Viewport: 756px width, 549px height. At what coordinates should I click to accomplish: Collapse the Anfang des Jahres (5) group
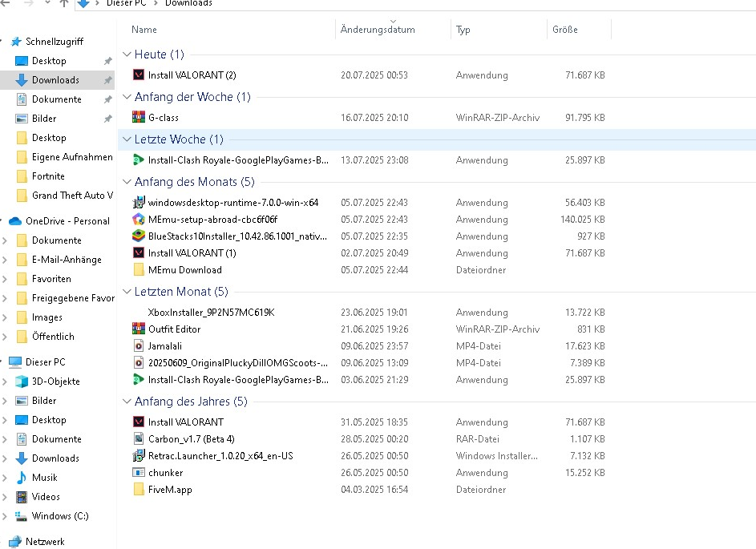pos(127,401)
